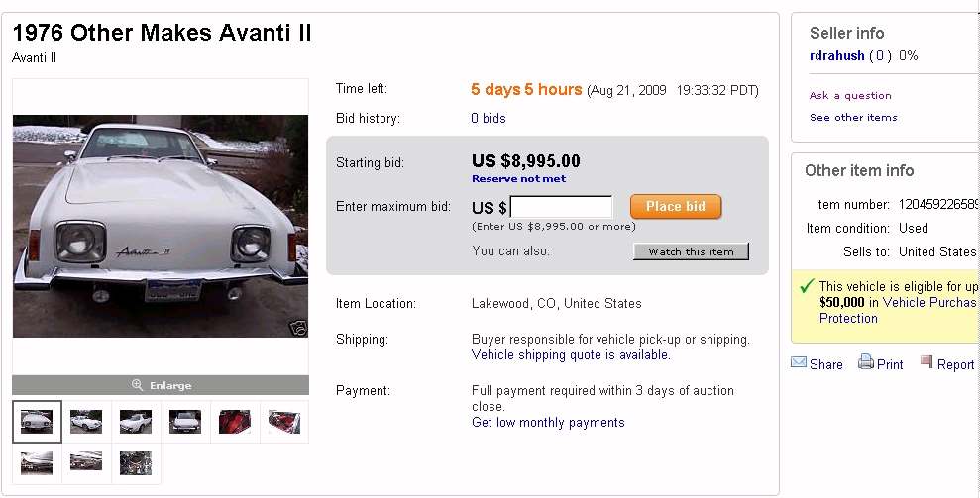The image size is (980, 498).
Task: Open the 0 bids history link
Action: (x=489, y=119)
